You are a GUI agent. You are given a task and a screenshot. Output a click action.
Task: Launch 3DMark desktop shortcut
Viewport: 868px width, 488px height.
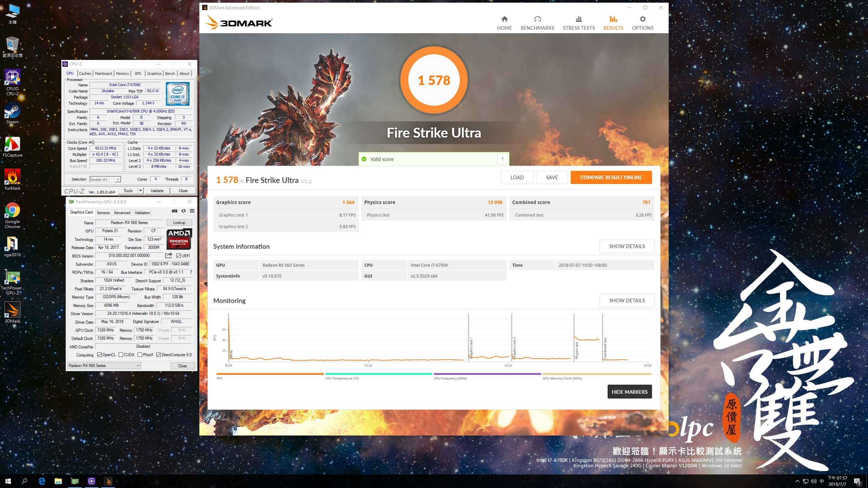13,313
